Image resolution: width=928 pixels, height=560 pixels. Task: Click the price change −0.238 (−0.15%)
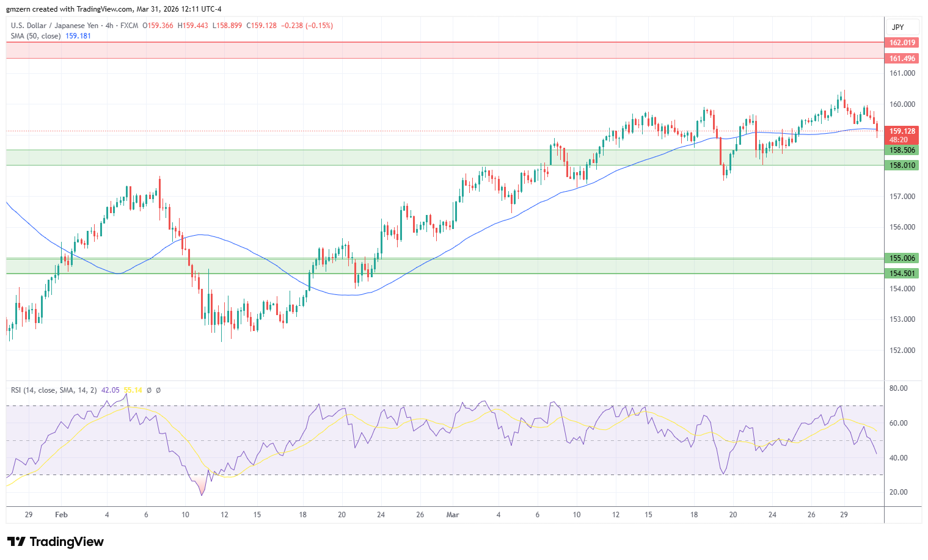tap(307, 26)
